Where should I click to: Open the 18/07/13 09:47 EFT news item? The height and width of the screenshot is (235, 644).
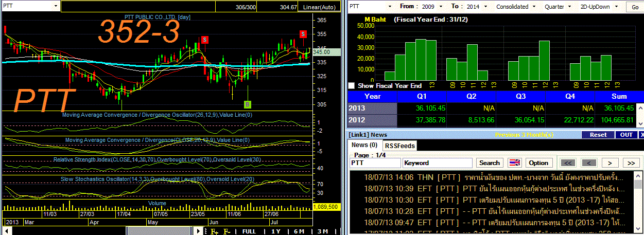[495, 223]
